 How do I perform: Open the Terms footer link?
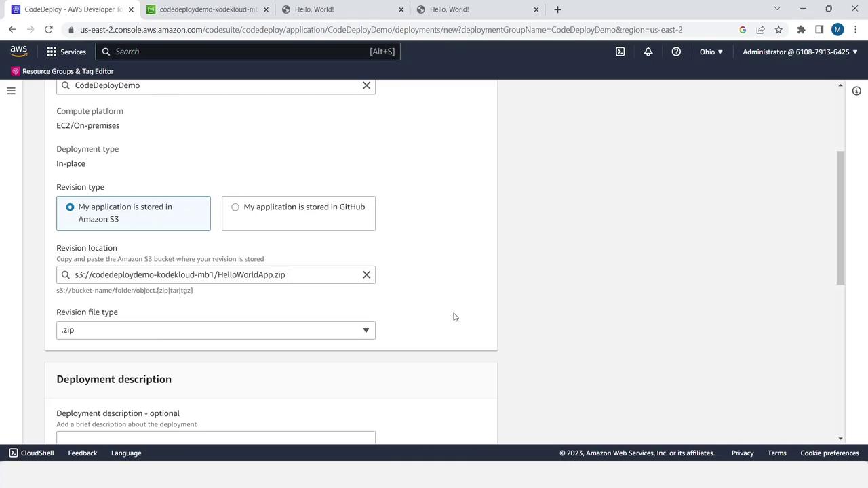pos(777,453)
